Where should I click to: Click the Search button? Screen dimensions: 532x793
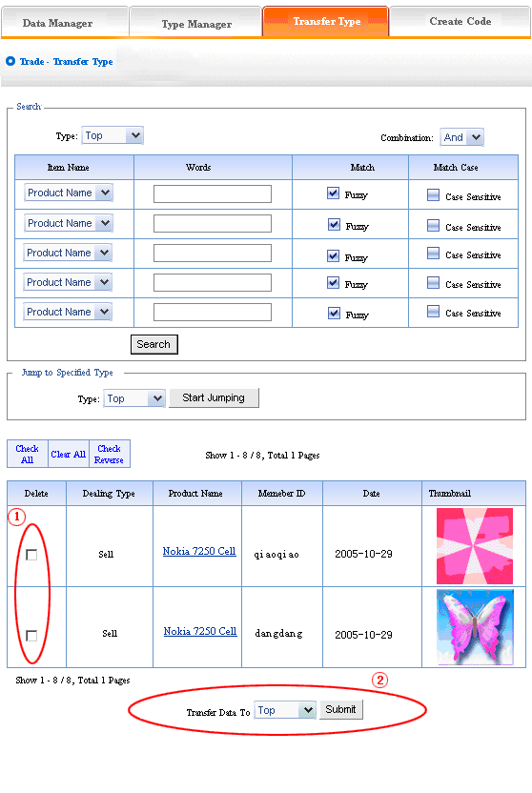coord(154,344)
